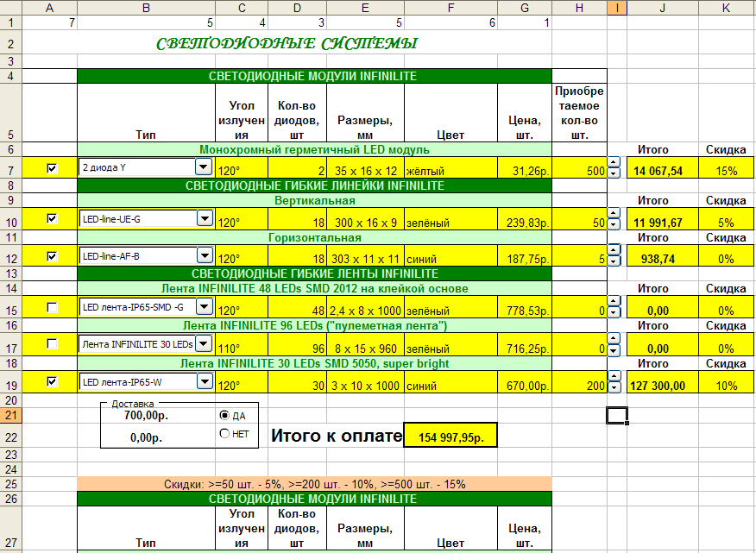Click size cell 35 x 16 x 12
Viewport: 756px width, 553px height.
(x=365, y=167)
